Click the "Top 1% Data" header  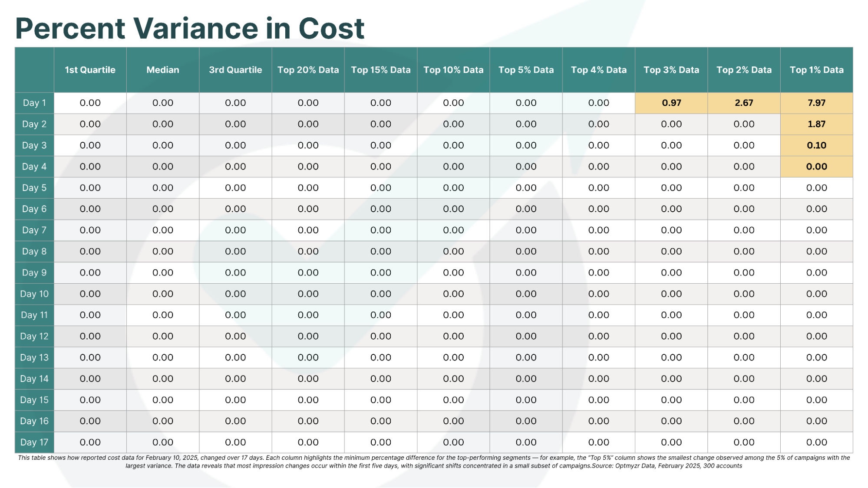pyautogui.click(x=817, y=70)
